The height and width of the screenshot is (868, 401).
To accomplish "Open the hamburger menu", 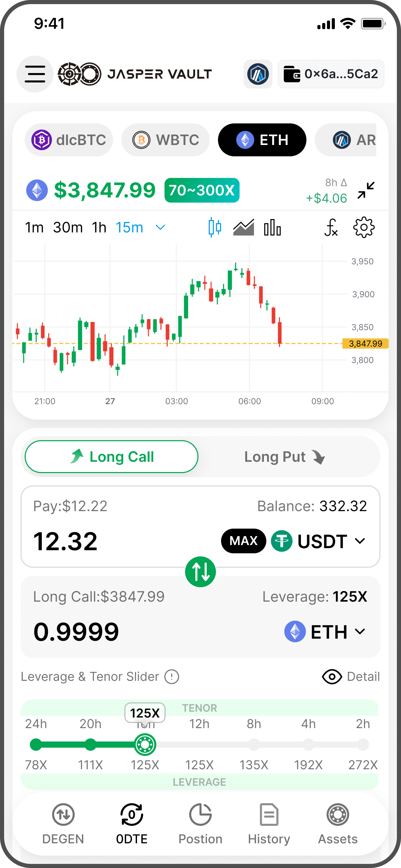I will (35, 74).
